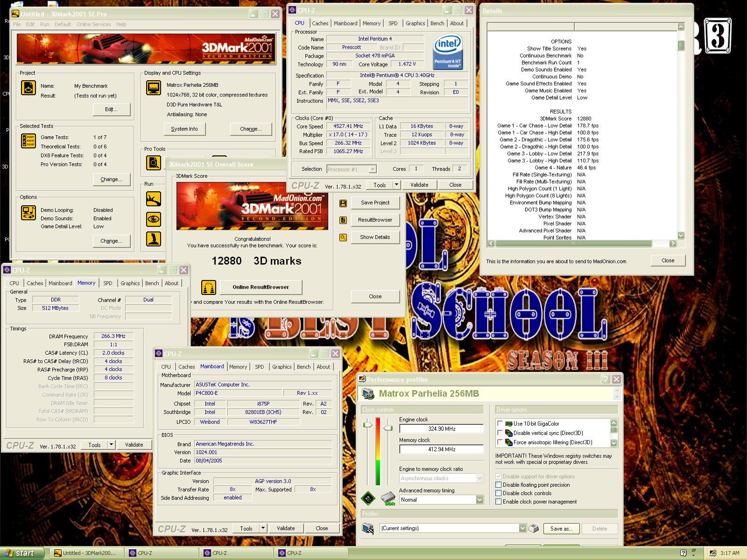The height and width of the screenshot is (560, 747).
Task: Open the Current settings profile dropdown
Action: point(522,528)
